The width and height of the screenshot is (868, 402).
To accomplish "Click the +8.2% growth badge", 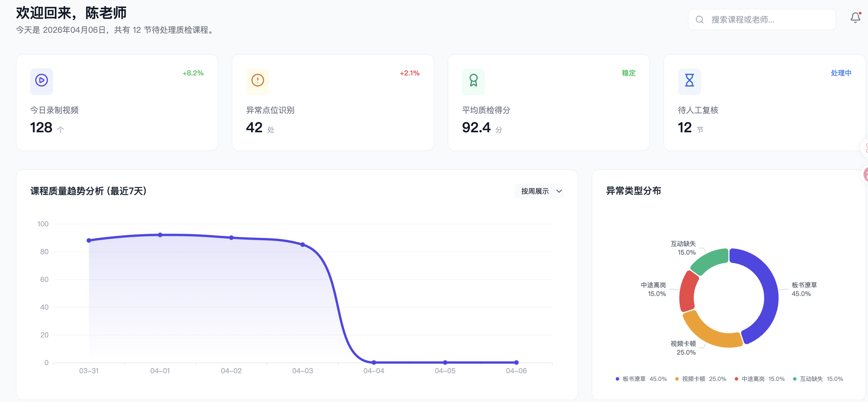I will (193, 73).
